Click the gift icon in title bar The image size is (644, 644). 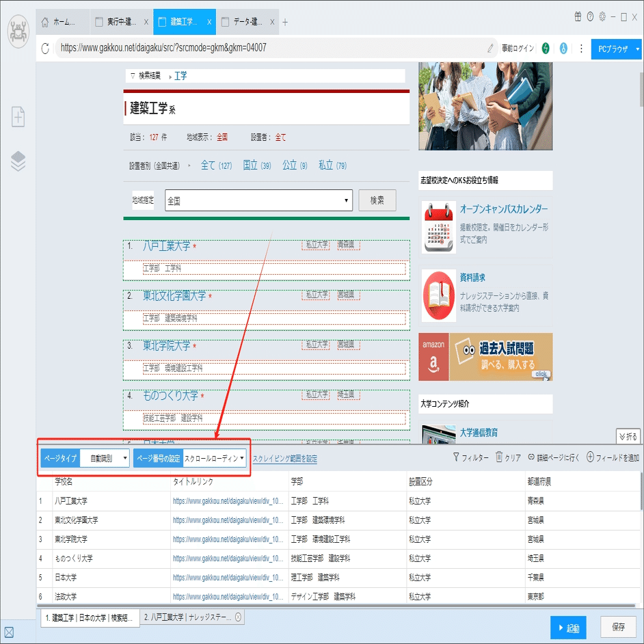pyautogui.click(x=578, y=16)
